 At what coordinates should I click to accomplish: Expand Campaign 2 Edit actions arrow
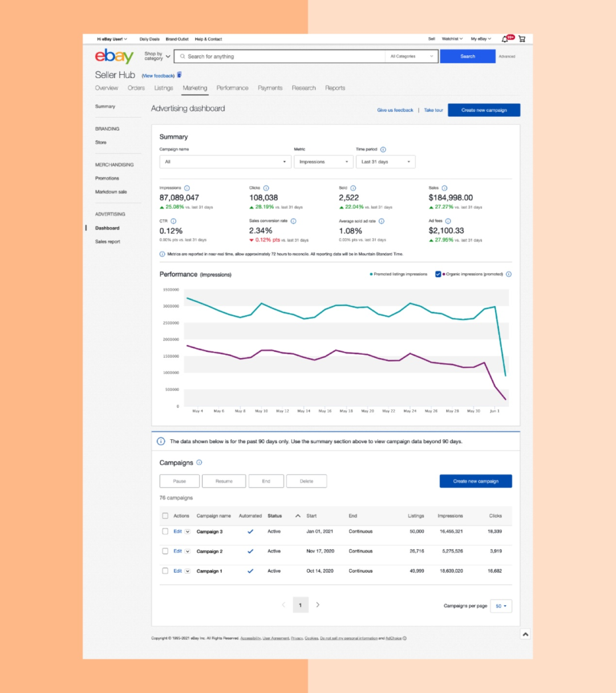[x=188, y=552]
